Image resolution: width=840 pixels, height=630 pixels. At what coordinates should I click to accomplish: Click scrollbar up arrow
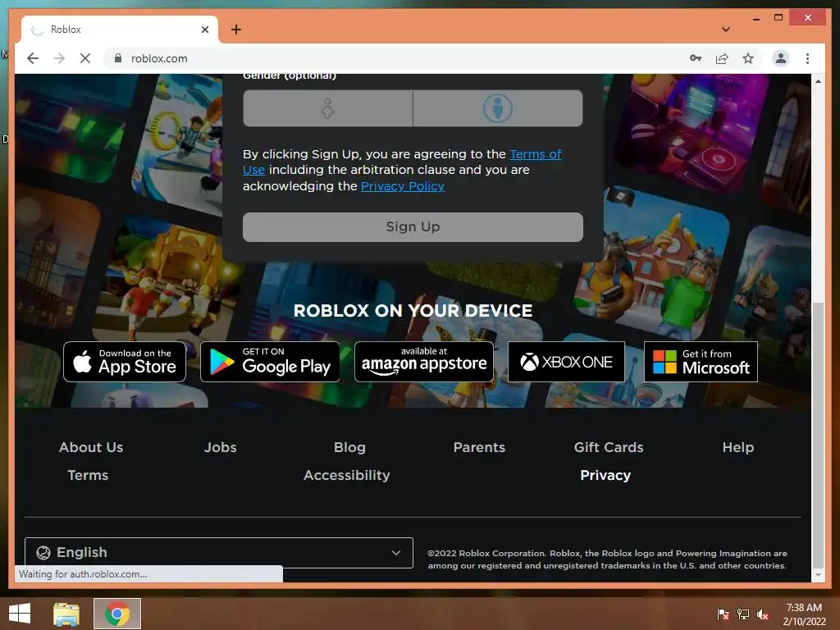[818, 81]
